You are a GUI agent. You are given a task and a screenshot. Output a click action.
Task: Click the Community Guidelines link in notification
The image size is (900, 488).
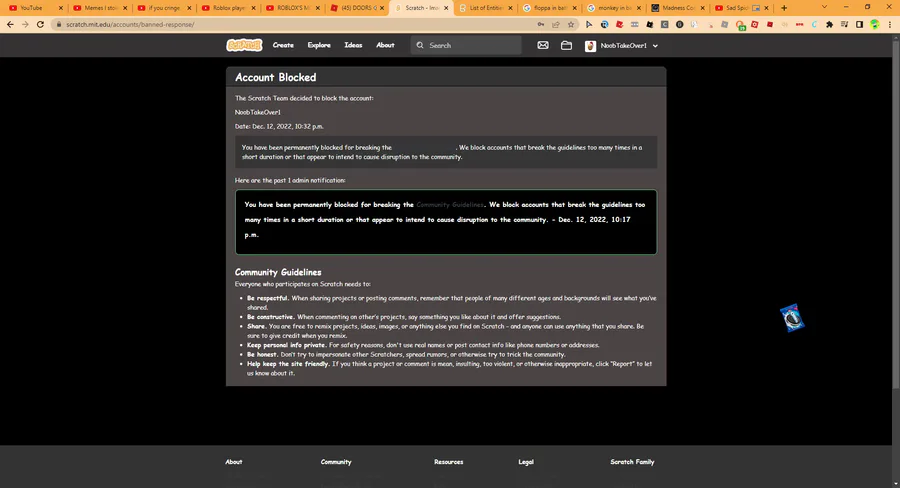click(x=450, y=205)
